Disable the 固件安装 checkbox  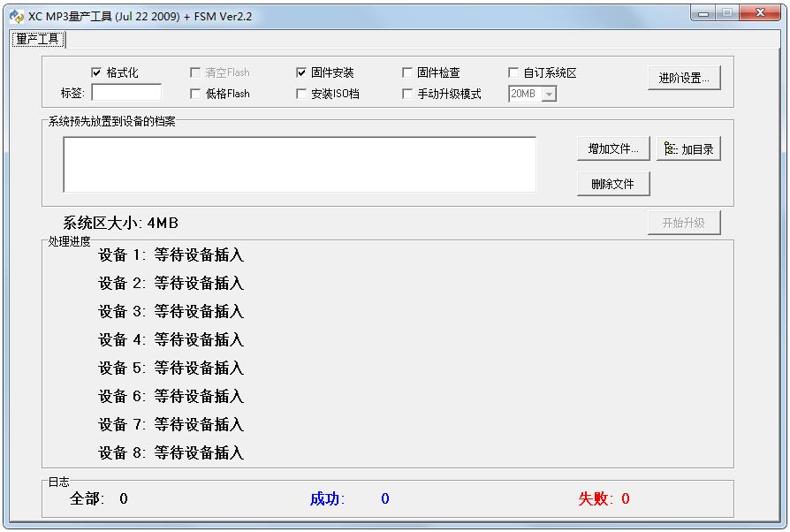click(x=301, y=73)
